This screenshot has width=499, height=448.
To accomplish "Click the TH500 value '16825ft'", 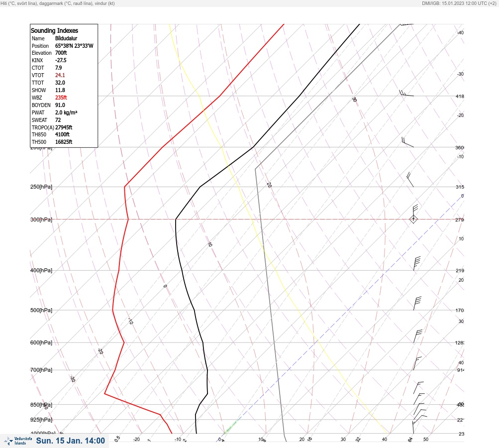I will tap(64, 142).
